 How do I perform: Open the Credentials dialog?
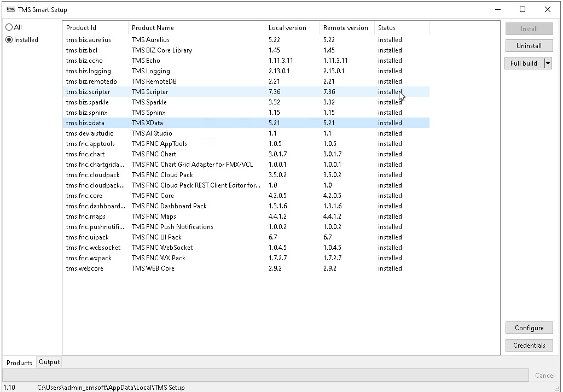click(529, 346)
